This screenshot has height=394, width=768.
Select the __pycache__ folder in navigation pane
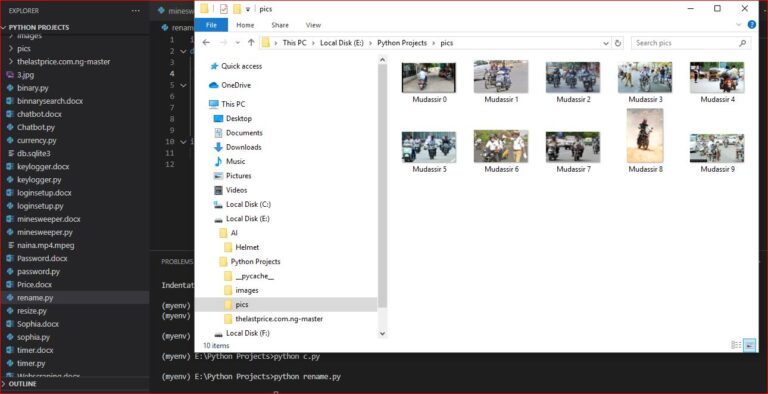click(249, 276)
